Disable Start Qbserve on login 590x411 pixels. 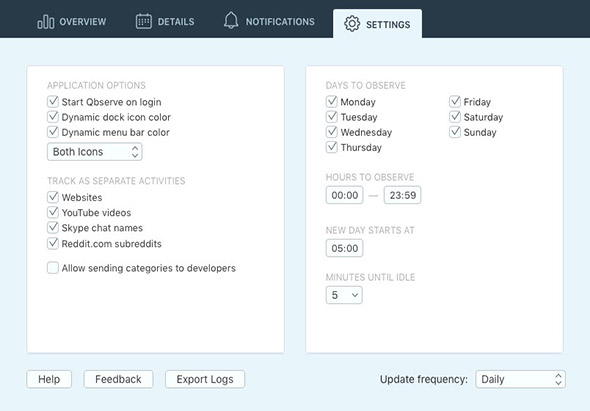tap(53, 102)
